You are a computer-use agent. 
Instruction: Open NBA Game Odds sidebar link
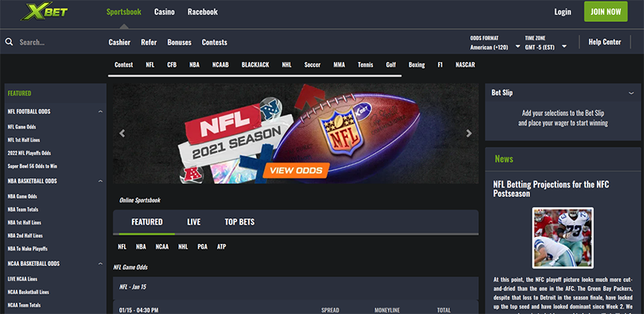[22, 196]
